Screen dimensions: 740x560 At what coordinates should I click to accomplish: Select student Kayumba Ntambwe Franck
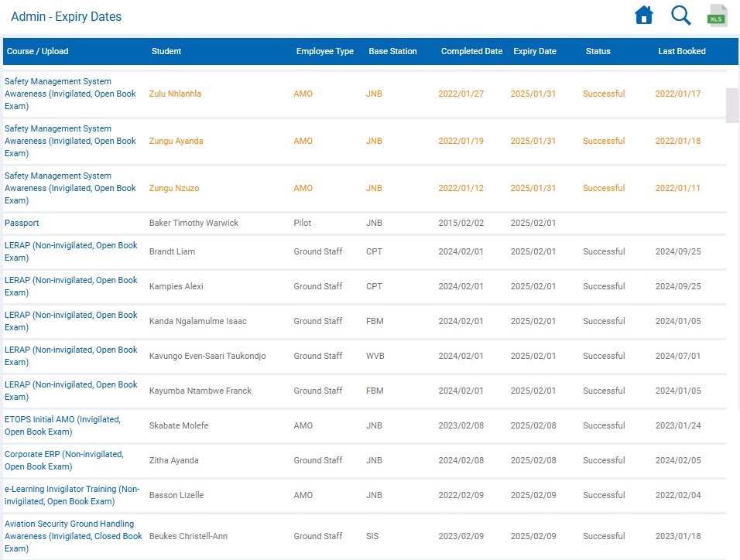pyautogui.click(x=200, y=391)
